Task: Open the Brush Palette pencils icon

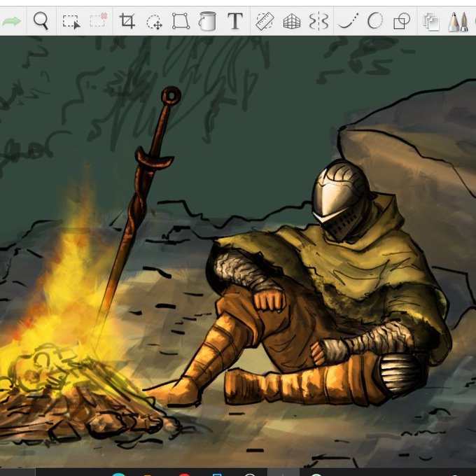Action: 458,22
